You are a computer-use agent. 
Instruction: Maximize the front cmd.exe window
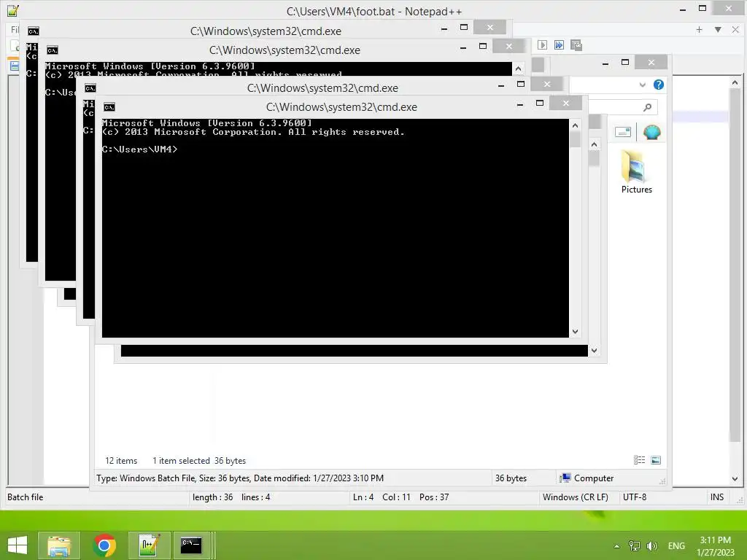tap(540, 104)
